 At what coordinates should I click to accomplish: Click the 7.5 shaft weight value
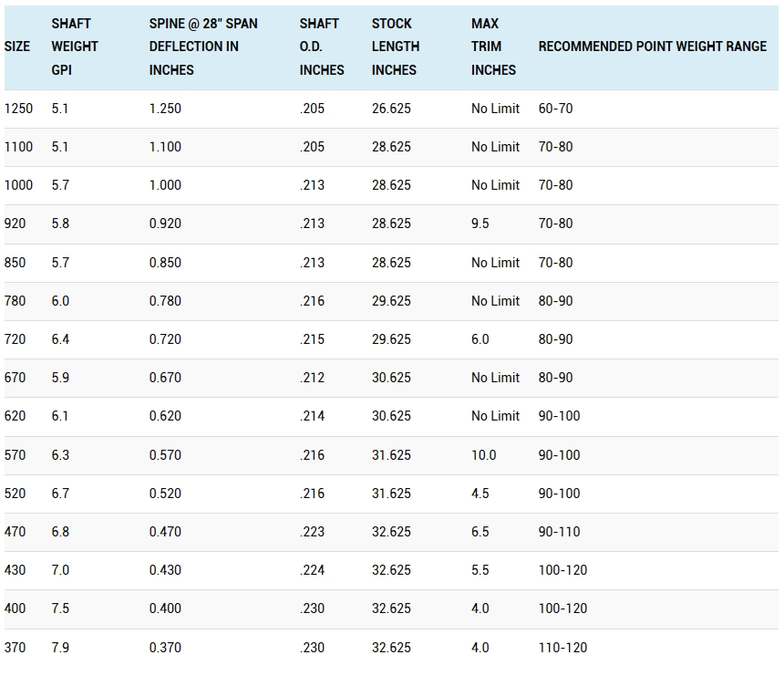click(x=60, y=608)
